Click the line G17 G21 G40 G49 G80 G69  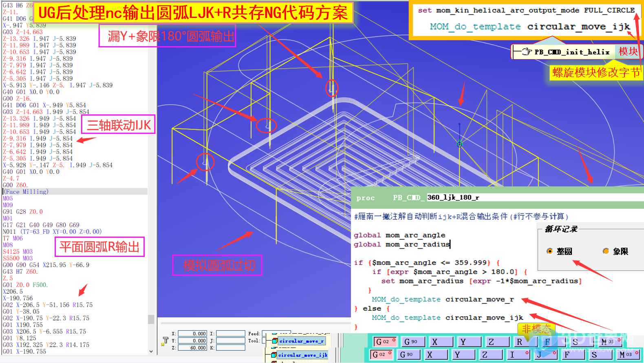(x=41, y=225)
